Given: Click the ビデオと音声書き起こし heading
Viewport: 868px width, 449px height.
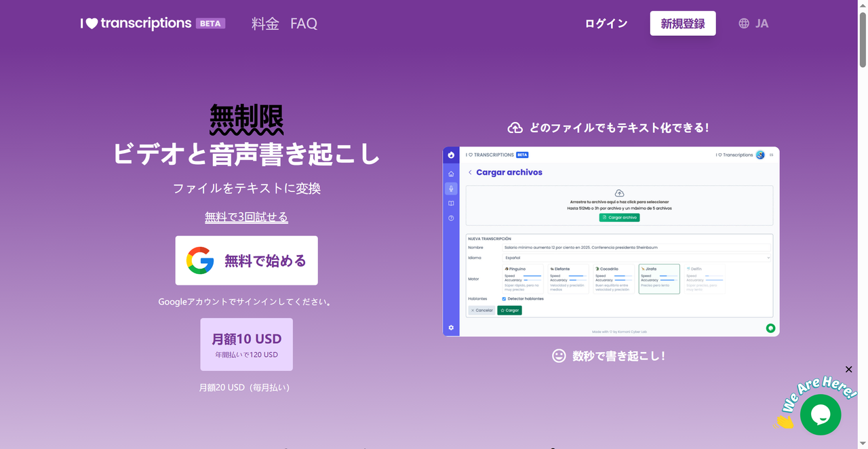Looking at the screenshot, I should coord(246,154).
